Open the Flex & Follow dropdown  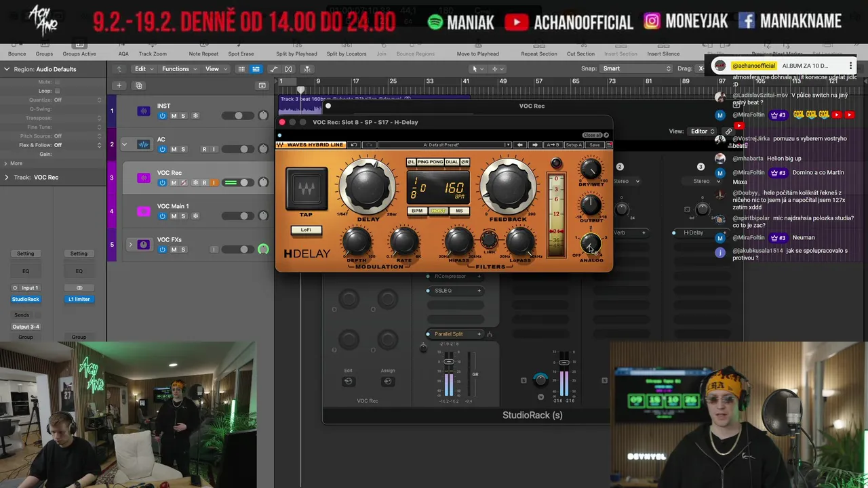77,145
